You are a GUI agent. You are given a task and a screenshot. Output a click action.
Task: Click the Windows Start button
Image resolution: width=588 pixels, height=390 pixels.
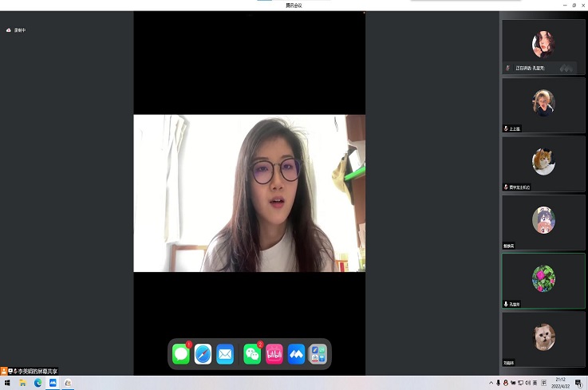7,384
